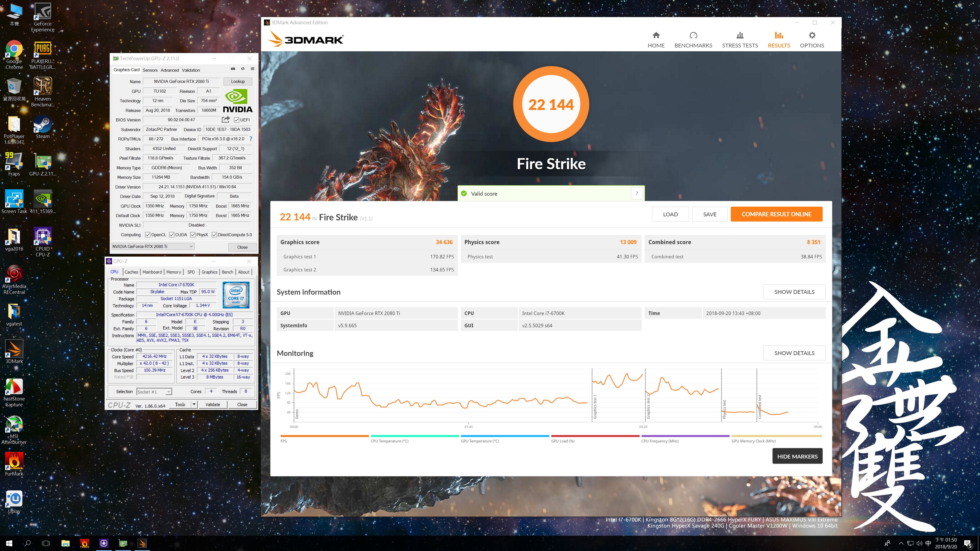Toggle the UEFI checkbox in GPU-Z
The width and height of the screenshot is (980, 551).
(x=237, y=120)
